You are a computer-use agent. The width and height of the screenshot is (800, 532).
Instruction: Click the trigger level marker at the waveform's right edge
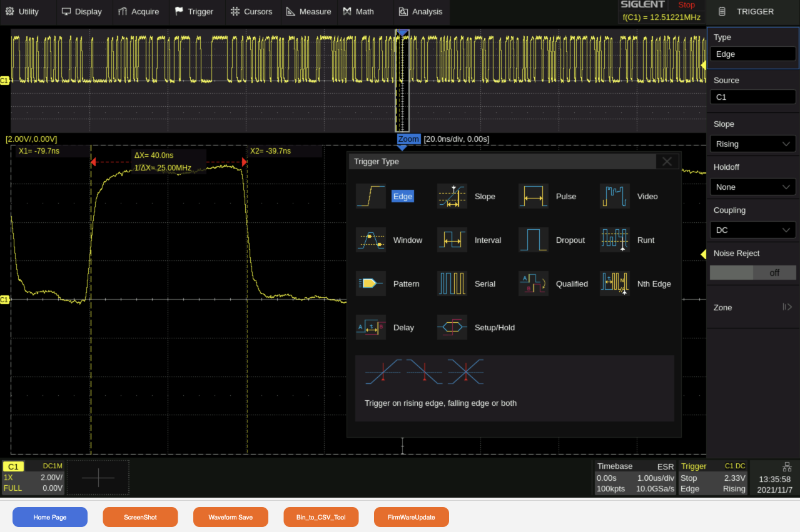tap(703, 254)
